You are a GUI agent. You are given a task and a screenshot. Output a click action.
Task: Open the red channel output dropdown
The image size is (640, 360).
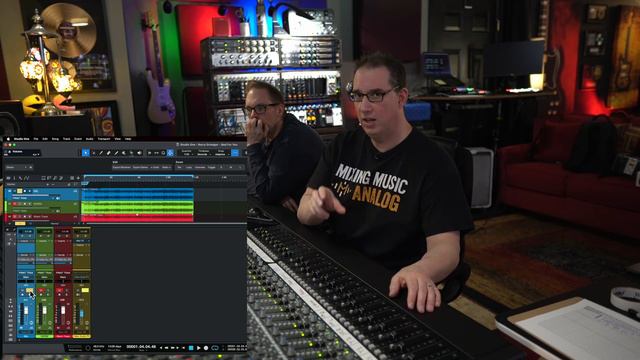pos(63,277)
